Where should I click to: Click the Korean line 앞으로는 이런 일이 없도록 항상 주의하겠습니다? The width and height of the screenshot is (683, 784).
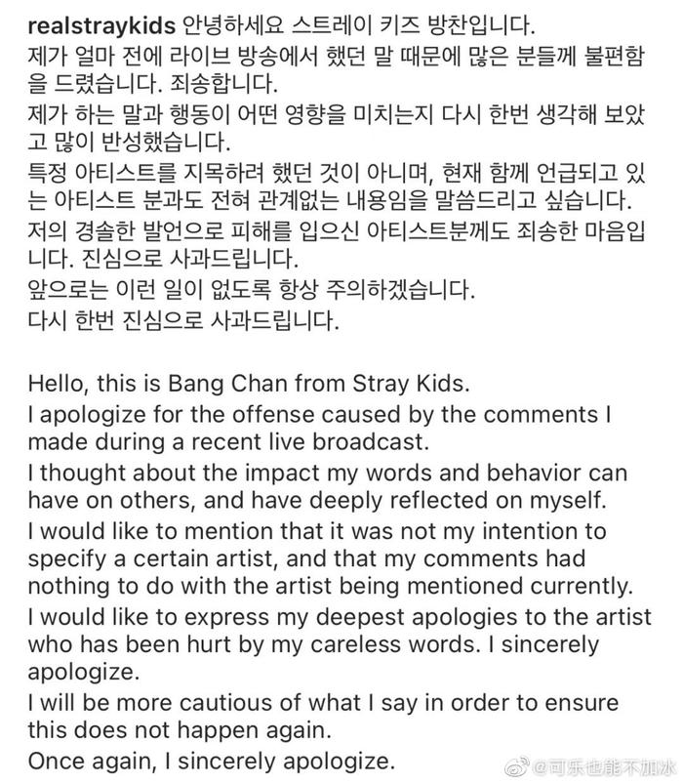coord(251,290)
